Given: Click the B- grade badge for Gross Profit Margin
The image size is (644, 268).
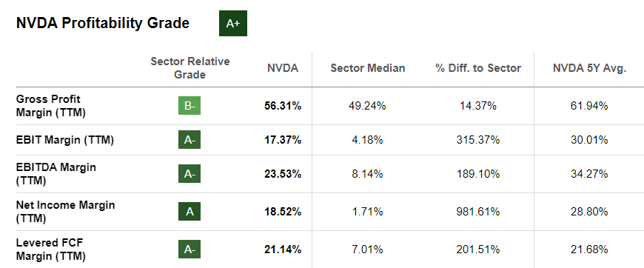Looking at the screenshot, I should point(189,106).
